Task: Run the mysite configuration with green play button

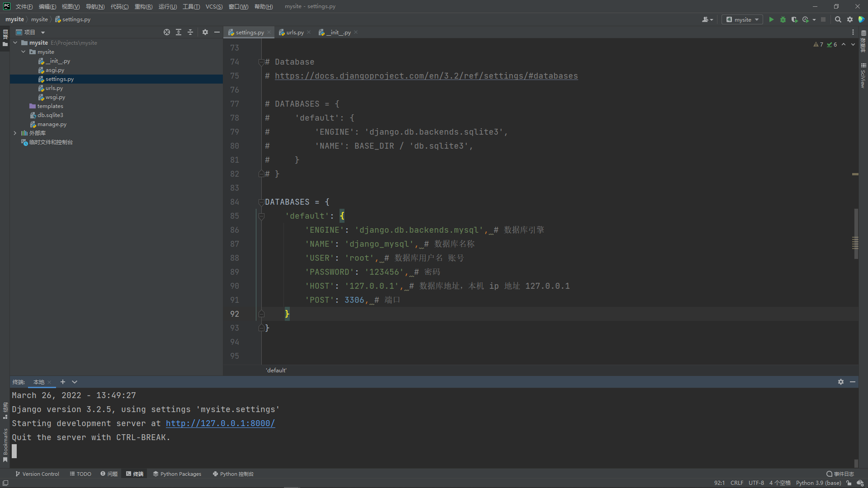Action: [771, 19]
